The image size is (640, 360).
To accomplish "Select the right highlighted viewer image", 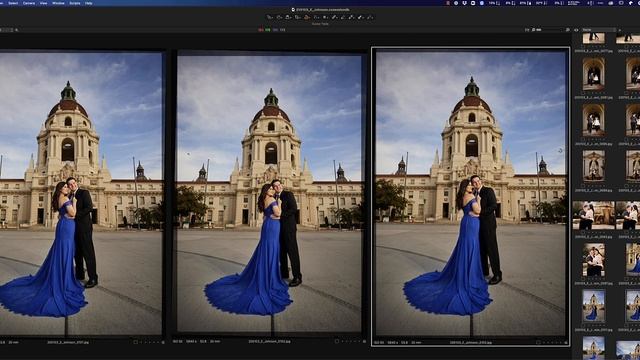I will coord(471,193).
